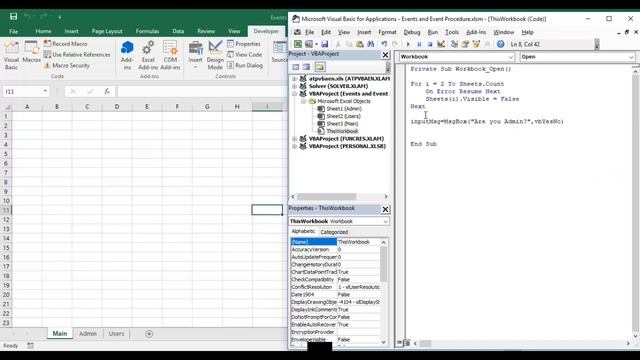The image size is (640, 360).
Task: Open Excel Add-ins dialog
Action: [148, 55]
